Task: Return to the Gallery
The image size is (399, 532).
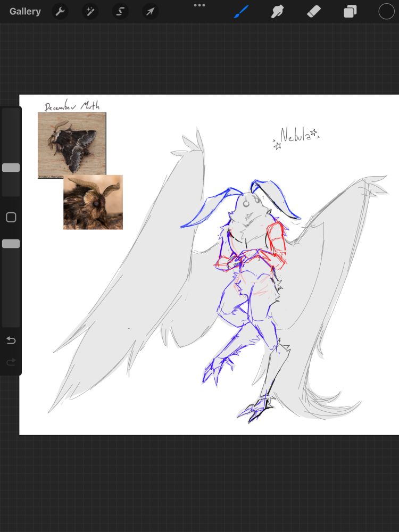Action: click(x=25, y=11)
